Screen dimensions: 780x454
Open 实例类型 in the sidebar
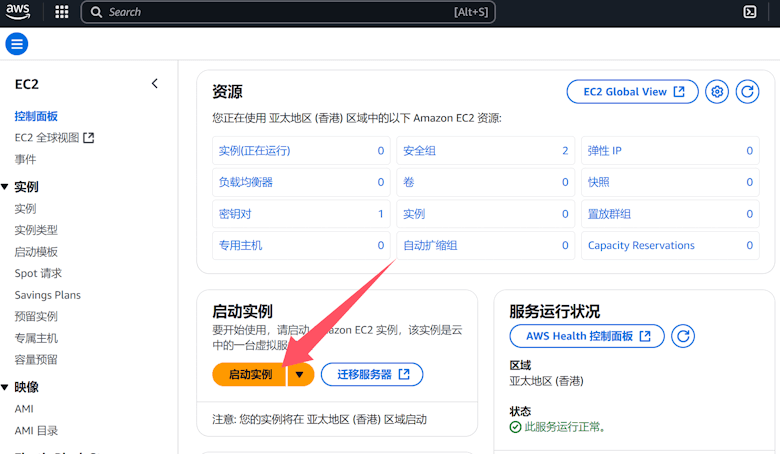click(x=36, y=230)
